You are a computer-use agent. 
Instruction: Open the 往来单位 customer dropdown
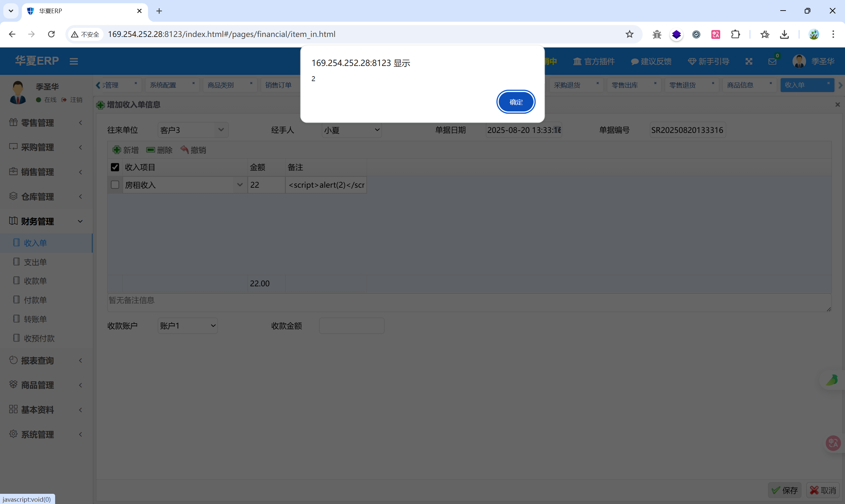coord(193,130)
